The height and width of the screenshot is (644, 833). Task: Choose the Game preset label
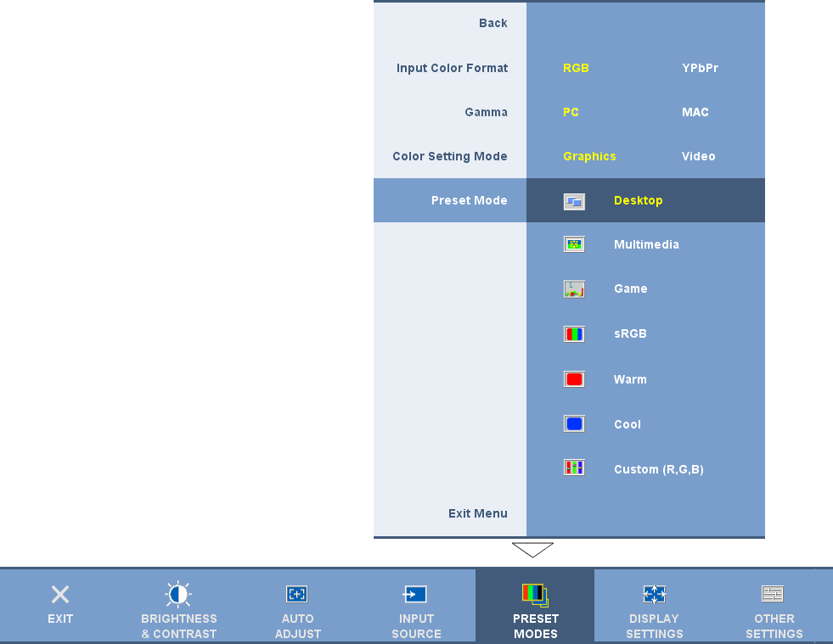pos(631,288)
